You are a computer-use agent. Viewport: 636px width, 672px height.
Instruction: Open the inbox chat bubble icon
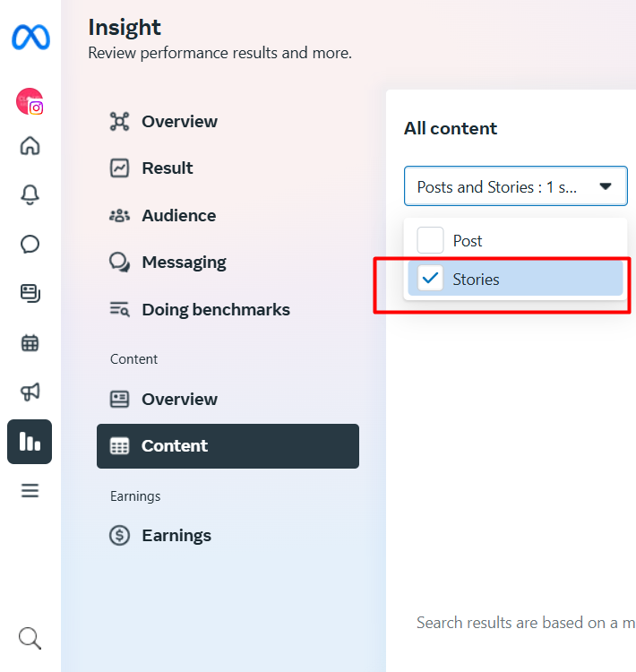click(x=30, y=245)
